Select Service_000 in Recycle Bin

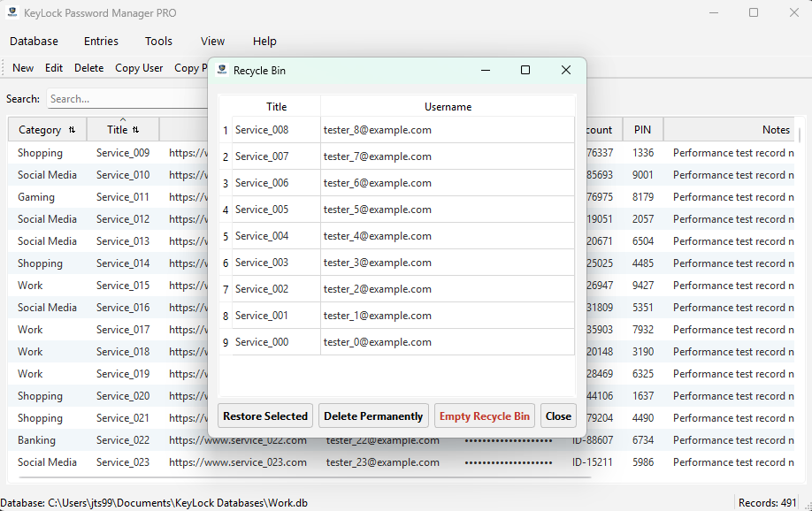tap(276, 342)
